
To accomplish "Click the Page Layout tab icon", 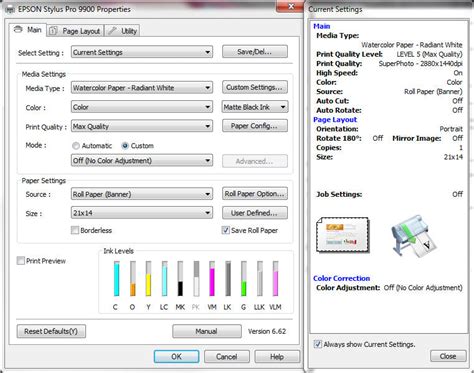I will (x=53, y=31).
